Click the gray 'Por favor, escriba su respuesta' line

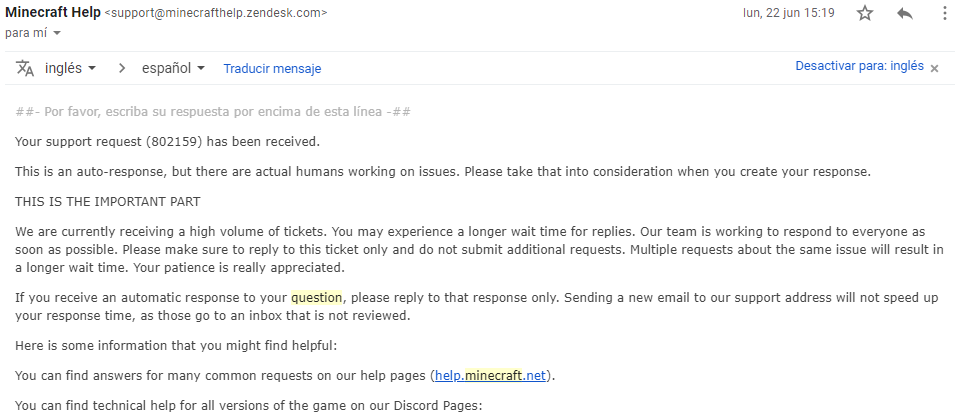click(213, 111)
